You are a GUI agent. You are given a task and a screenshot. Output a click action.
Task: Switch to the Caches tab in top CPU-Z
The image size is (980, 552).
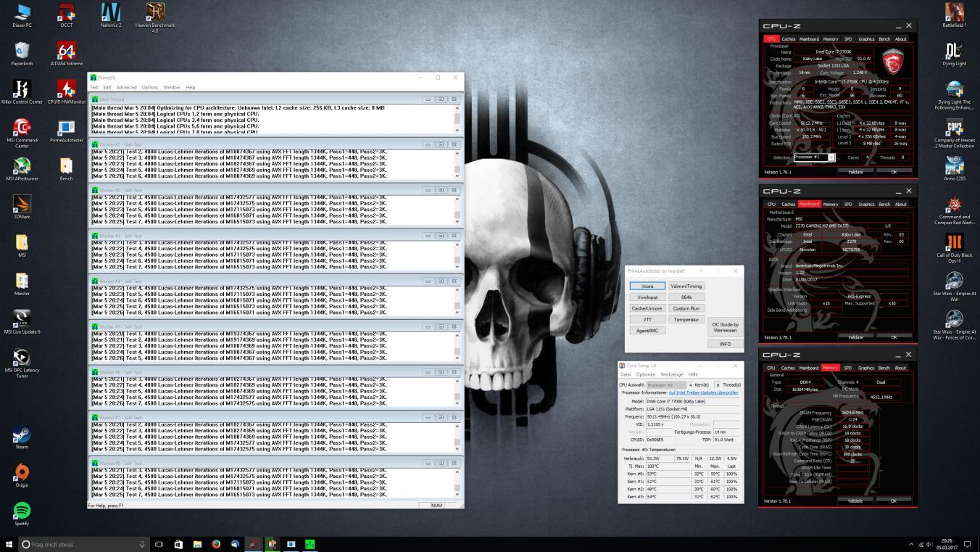coord(788,39)
